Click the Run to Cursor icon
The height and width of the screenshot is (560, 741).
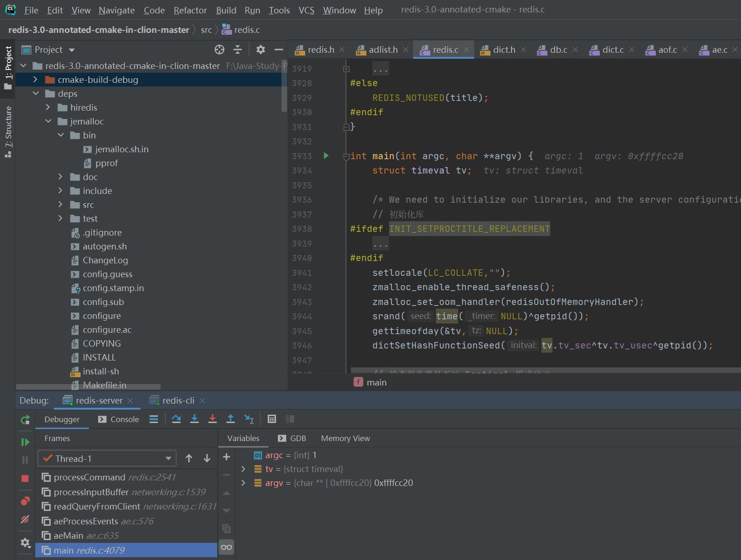pos(249,419)
